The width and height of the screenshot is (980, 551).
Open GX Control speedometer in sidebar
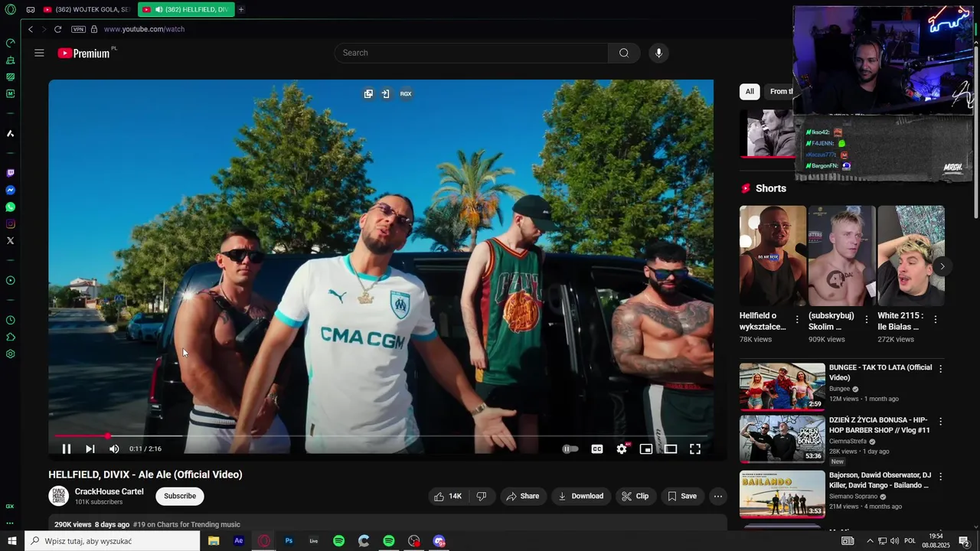click(x=10, y=43)
